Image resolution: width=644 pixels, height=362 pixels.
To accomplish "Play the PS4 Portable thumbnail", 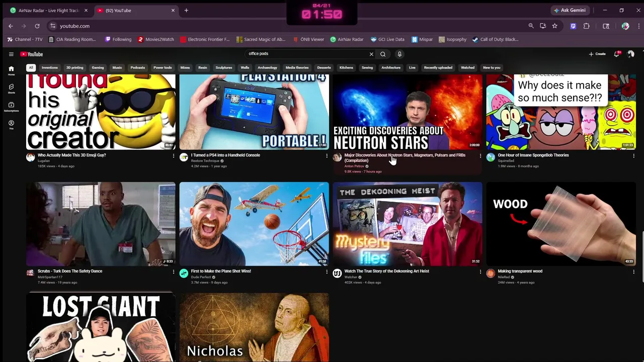I will point(254,112).
